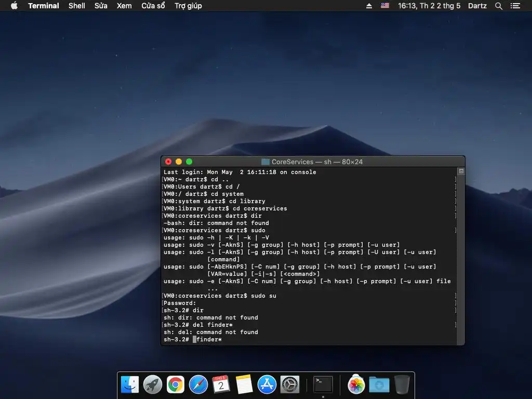Image resolution: width=532 pixels, height=399 pixels.
Task: Click the terminal cursor before finder*
Action: click(x=194, y=339)
